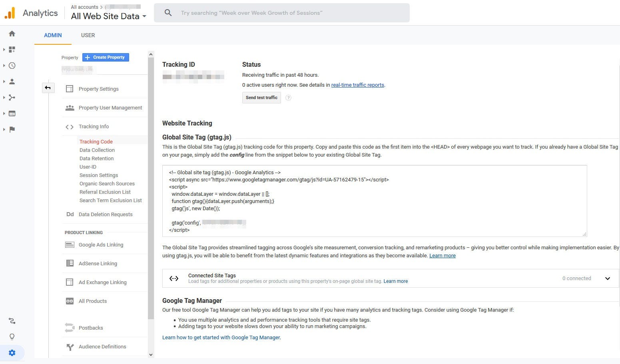The image size is (620, 364).
Task: Open the Audience Definitions menu label
Action: 102,347
